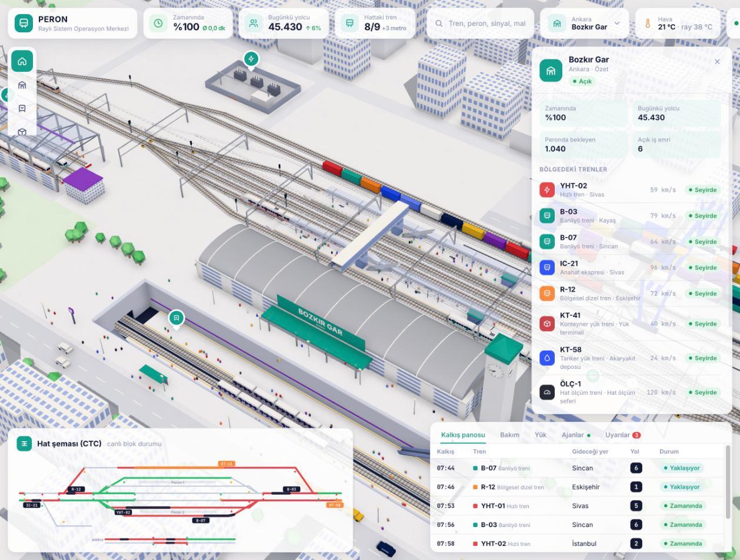Viewport: 740px width, 560px height.
Task: Click the green Açık status badge
Action: [582, 81]
